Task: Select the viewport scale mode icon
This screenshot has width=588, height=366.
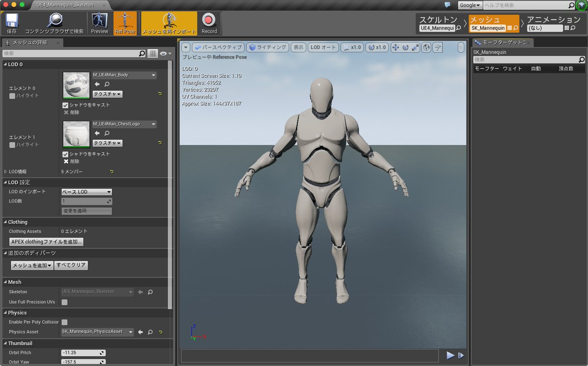Action: click(x=415, y=48)
